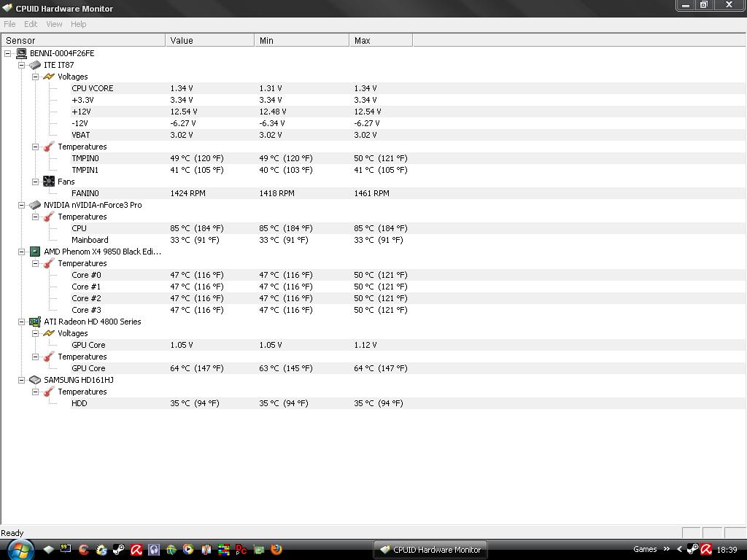Open the Help menu
The height and width of the screenshot is (560, 747).
point(79,24)
